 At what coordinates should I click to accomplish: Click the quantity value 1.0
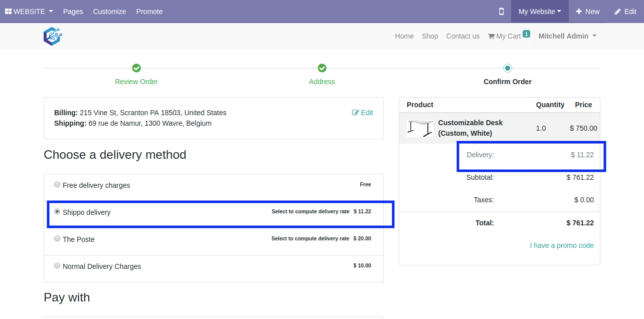pos(541,128)
